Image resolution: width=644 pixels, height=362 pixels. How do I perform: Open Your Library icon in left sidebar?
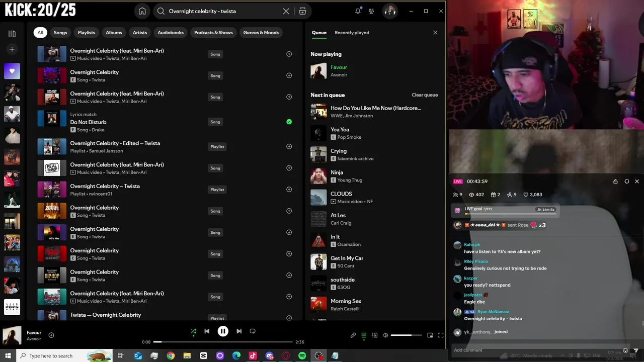12,34
